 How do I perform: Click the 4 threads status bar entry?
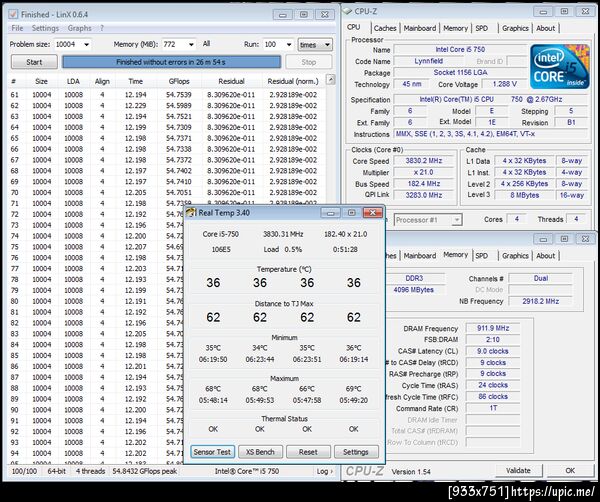90,471
